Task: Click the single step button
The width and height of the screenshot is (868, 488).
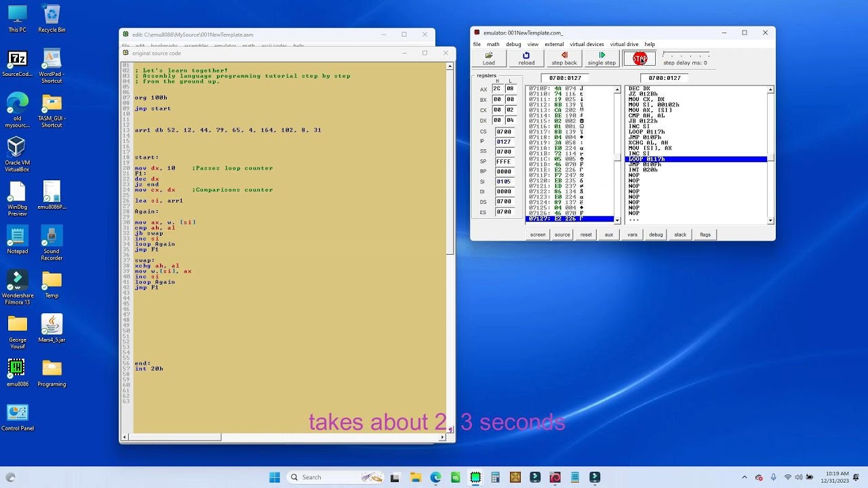Action: click(x=601, y=58)
